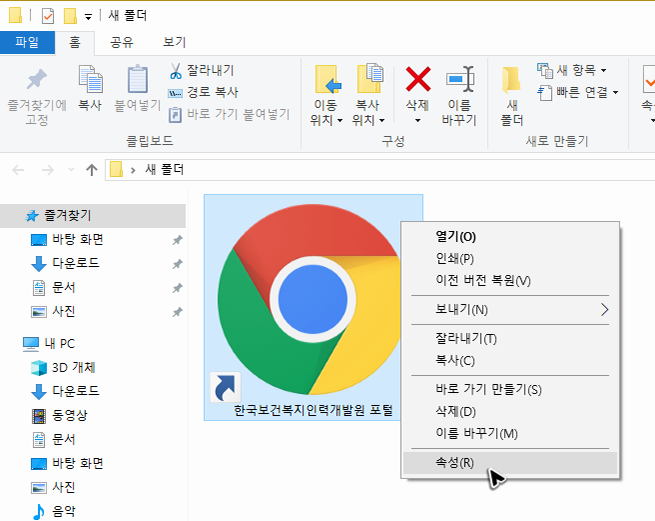655x521 pixels.
Task: Open Copy to (복사 위치) button
Action: [x=368, y=94]
